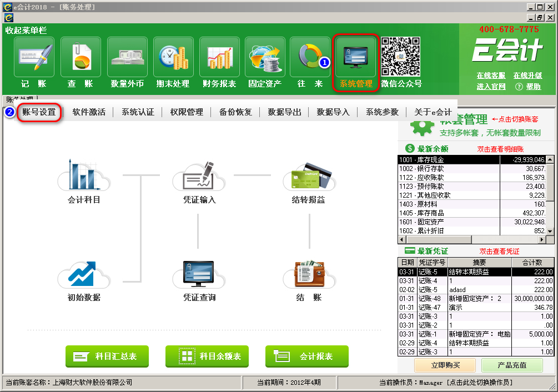The image size is (558, 392).
Task: Click the right arrow of balance list scrollbar
Action: [x=542, y=239]
